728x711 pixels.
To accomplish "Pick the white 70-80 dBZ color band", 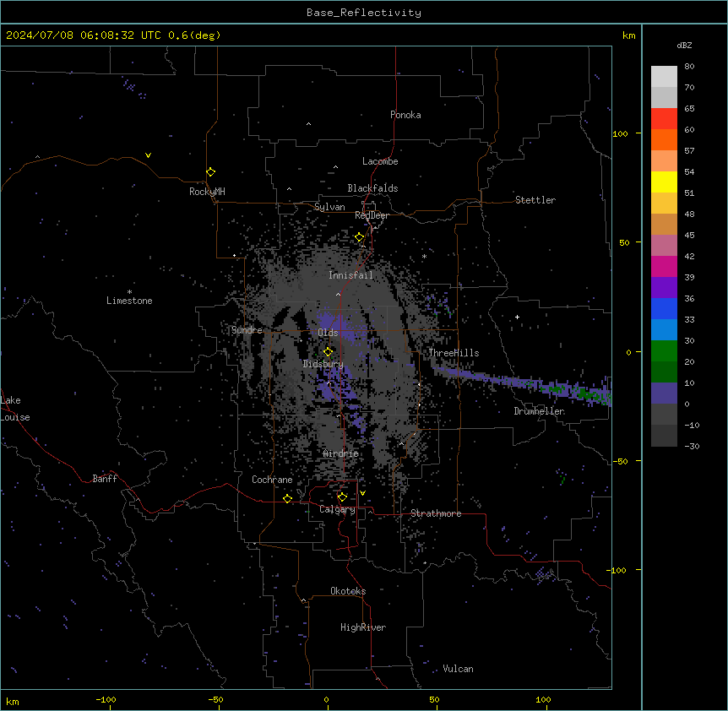I will [x=664, y=77].
